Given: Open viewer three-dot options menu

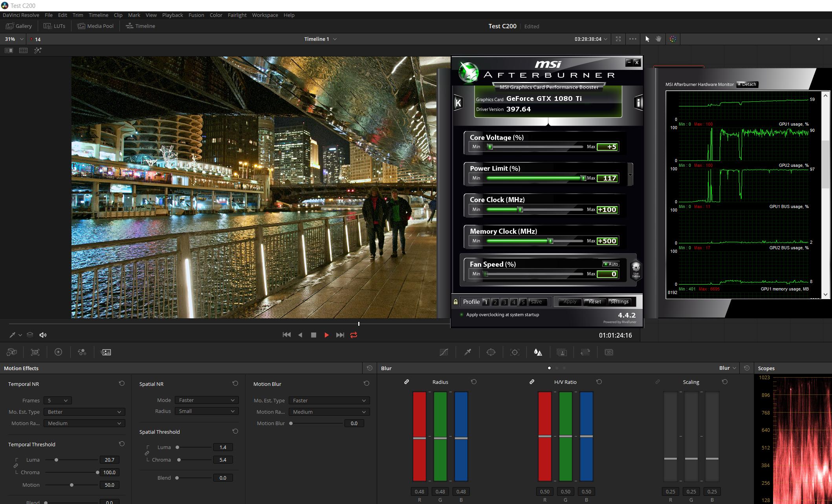Looking at the screenshot, I should pos(633,39).
